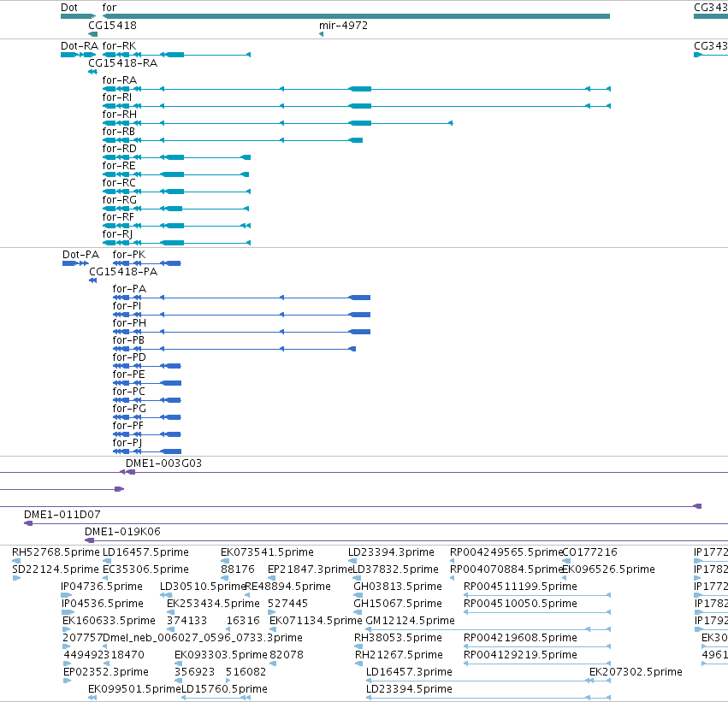Select the Dot-PA protein label
728x702 pixels.
[x=80, y=255]
